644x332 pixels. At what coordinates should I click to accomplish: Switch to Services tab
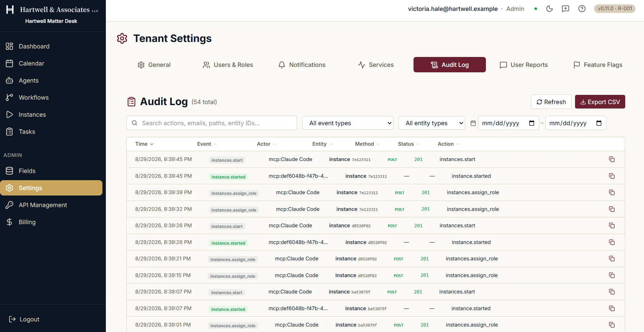(x=376, y=65)
